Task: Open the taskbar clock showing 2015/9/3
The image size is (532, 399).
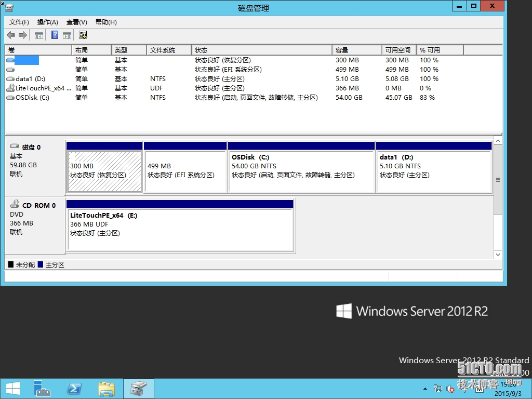Action: point(508,389)
